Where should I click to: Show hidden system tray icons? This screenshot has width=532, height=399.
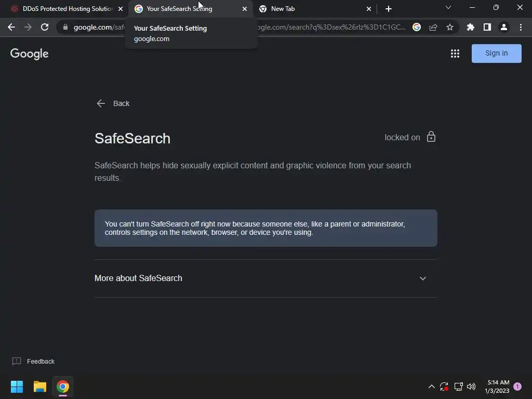coord(432,387)
